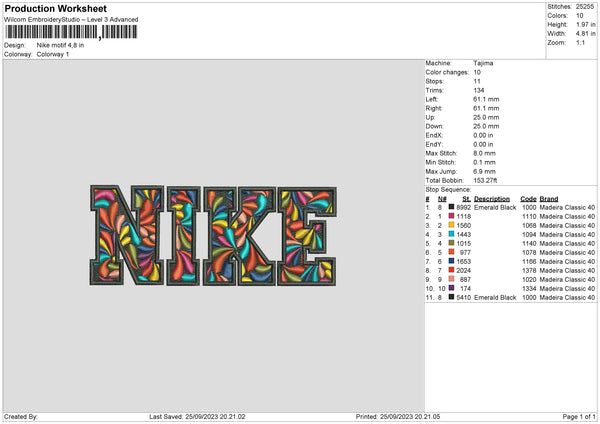Viewport: 600px width, 424px height.
Task: Select the 'Colorway 1' value
Action: click(x=53, y=54)
